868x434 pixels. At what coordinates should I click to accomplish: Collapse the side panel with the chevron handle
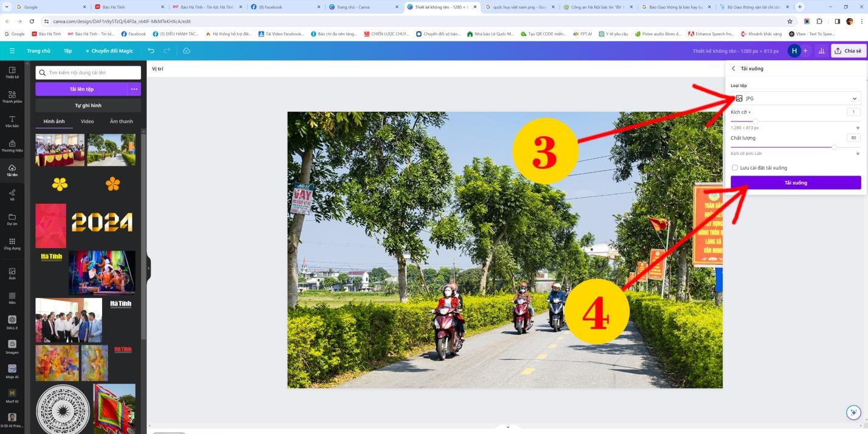pos(148,267)
